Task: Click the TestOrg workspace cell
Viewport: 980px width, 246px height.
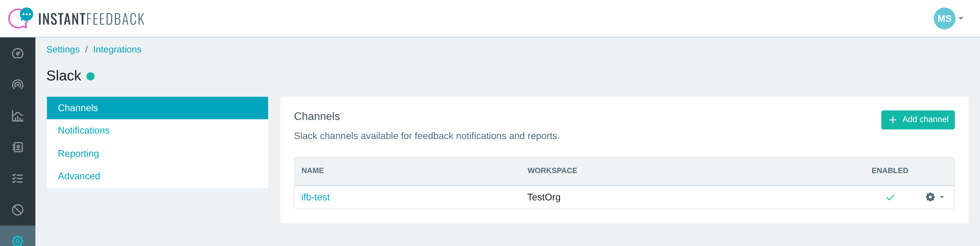Action: [x=543, y=197]
